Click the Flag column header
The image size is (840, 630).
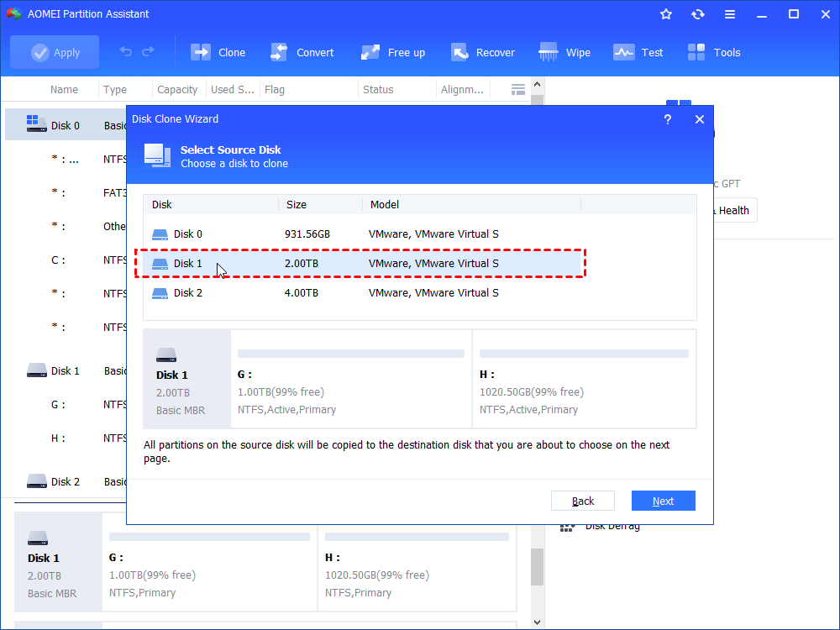[308, 90]
